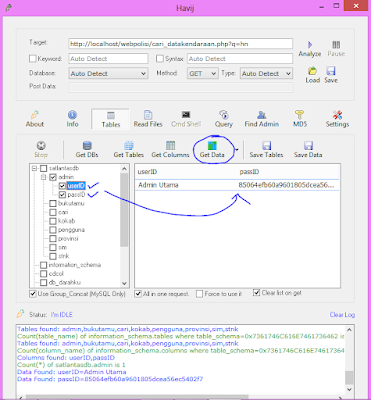Click the Analyze play icon
Viewport: 371px width, 400px height.
pos(310,45)
